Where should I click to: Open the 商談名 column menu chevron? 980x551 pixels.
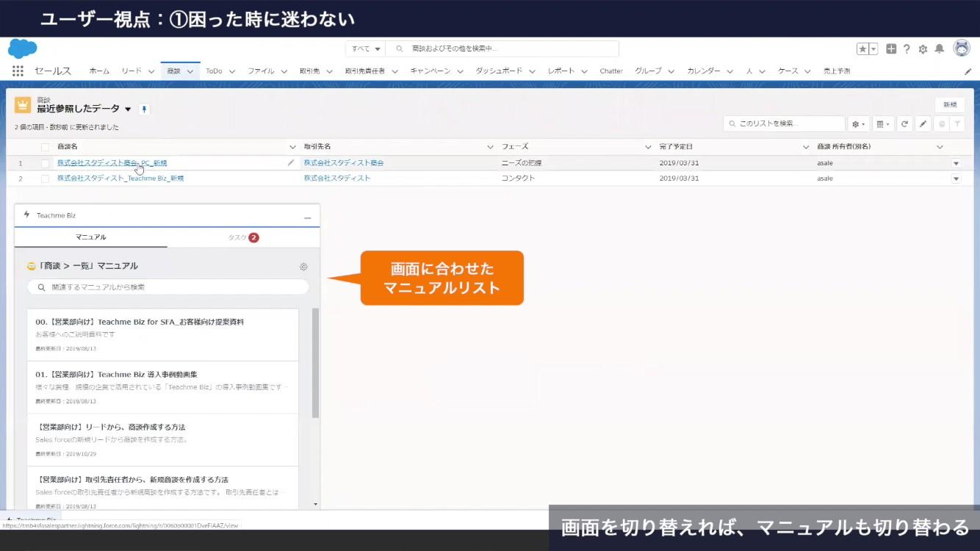292,147
